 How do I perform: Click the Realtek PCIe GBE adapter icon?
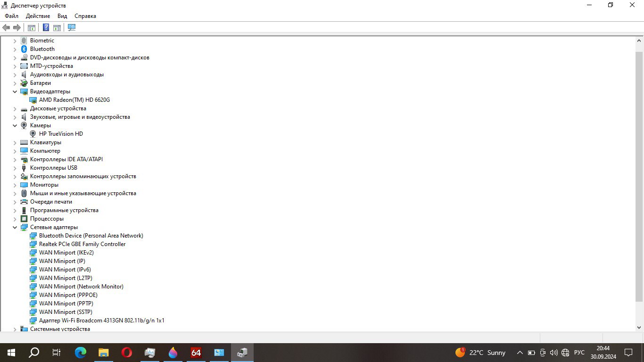33,244
